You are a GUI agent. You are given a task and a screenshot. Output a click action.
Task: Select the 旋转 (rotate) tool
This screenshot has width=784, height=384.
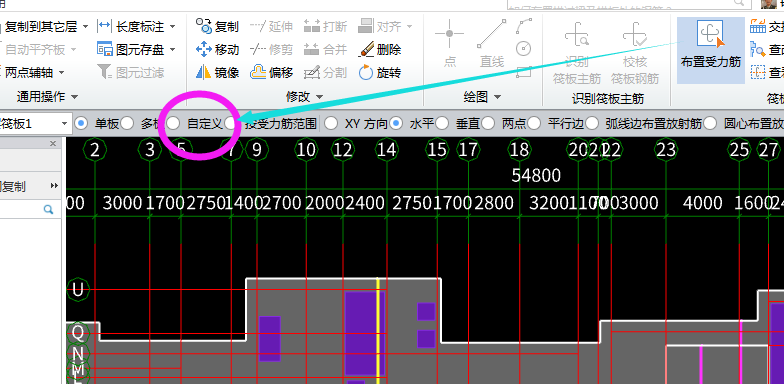click(380, 73)
